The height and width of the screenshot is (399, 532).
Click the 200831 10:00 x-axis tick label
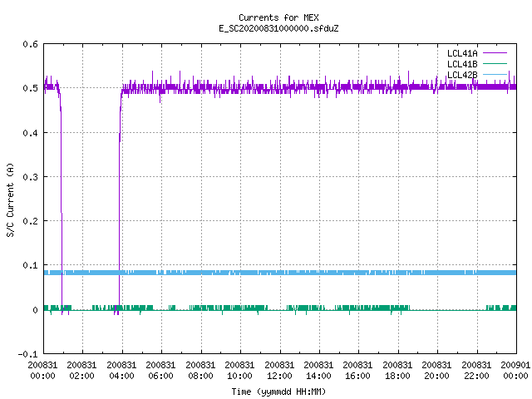tap(239, 371)
